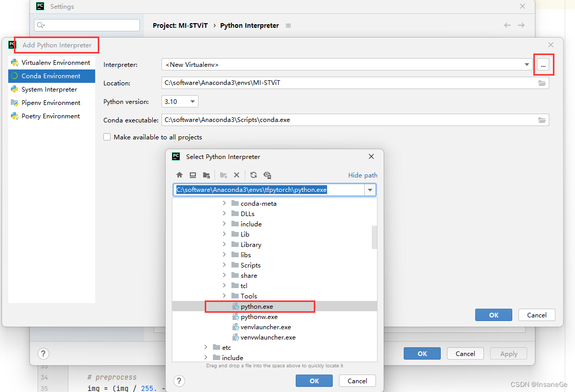The width and height of the screenshot is (575, 392).
Task: Click Settings search box
Action: point(87,25)
